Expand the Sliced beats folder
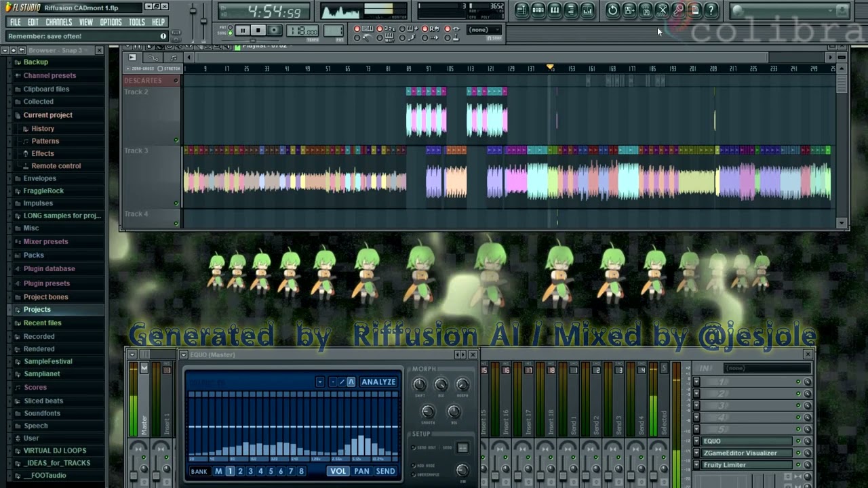This screenshot has width=868, height=488. coord(43,401)
